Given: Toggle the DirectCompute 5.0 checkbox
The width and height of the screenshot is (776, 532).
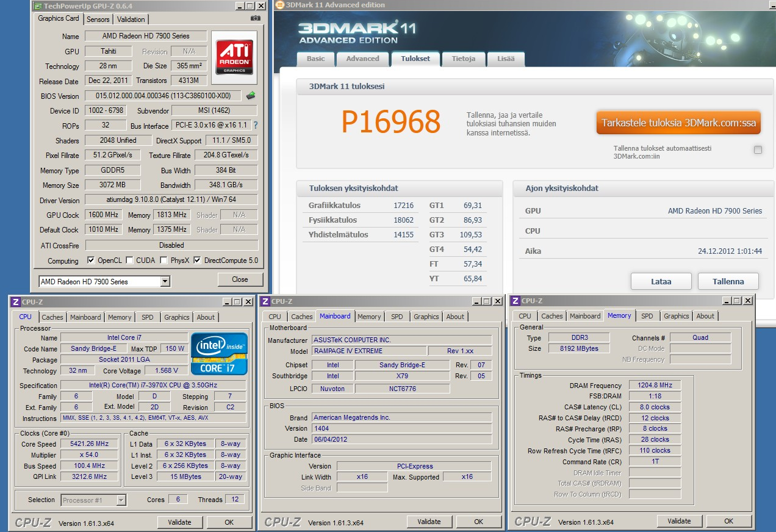Looking at the screenshot, I should pos(197,261).
